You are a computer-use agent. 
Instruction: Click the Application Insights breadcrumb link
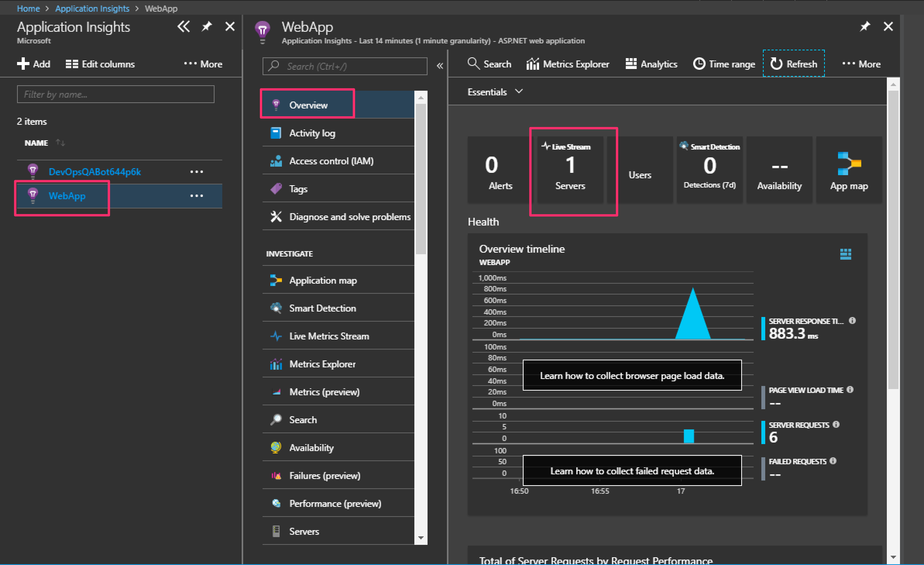(x=92, y=8)
